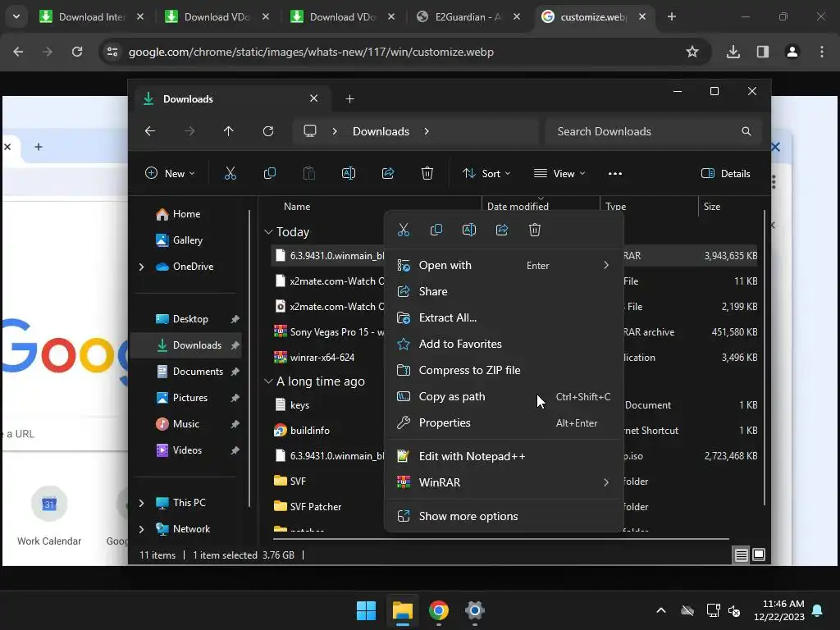Click the Copy icon in Explorer toolbar
The height and width of the screenshot is (630, 840).
[x=269, y=173]
